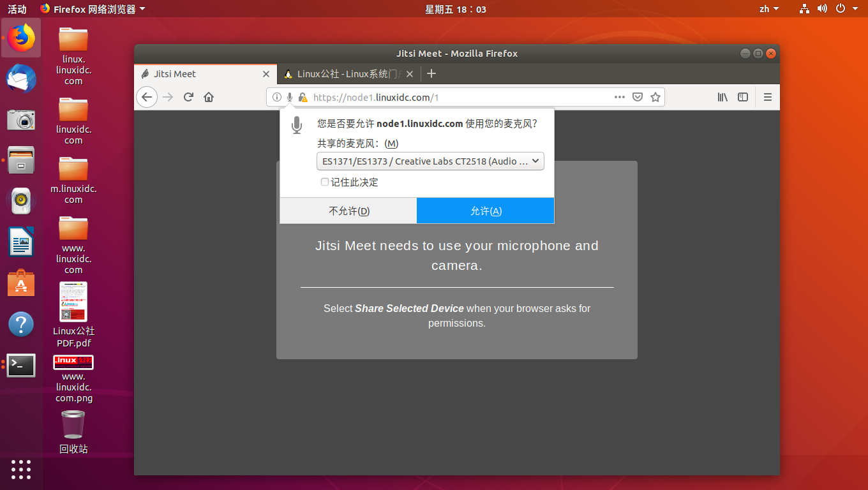
Task: Open the Library toolbar icon
Action: pyautogui.click(x=722, y=97)
